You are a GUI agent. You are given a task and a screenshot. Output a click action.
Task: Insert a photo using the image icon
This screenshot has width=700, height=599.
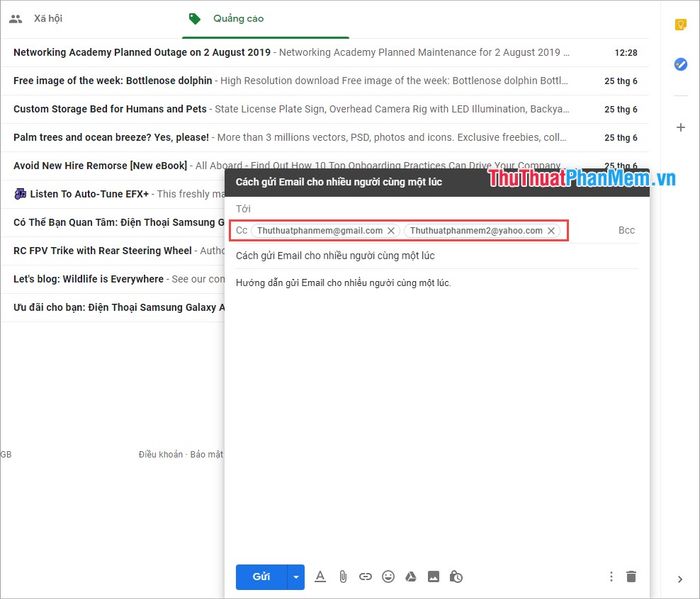coord(433,577)
